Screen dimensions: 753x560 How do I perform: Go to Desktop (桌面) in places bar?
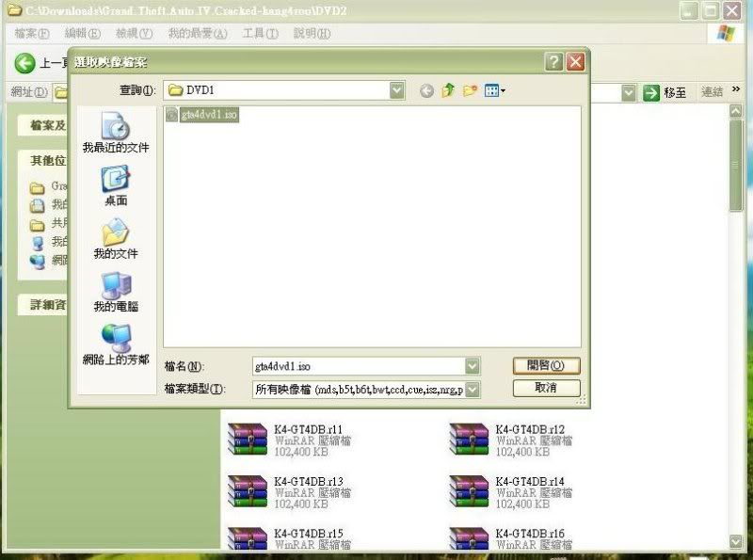click(115, 184)
